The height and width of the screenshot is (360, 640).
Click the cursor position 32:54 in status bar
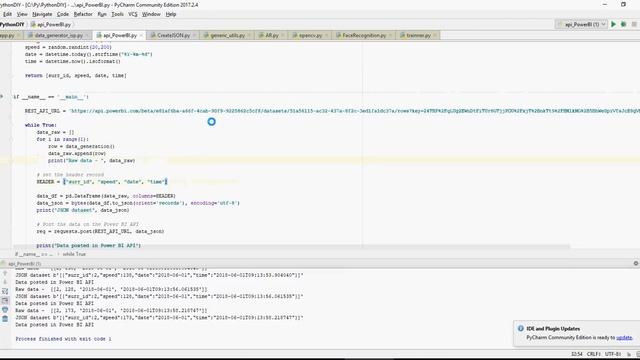point(576,354)
